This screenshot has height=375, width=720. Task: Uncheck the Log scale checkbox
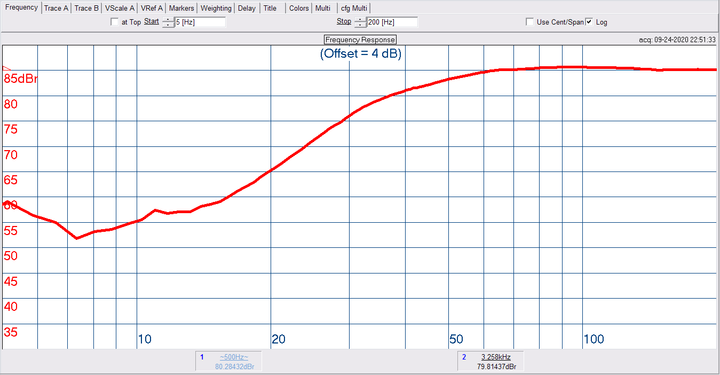(x=589, y=22)
